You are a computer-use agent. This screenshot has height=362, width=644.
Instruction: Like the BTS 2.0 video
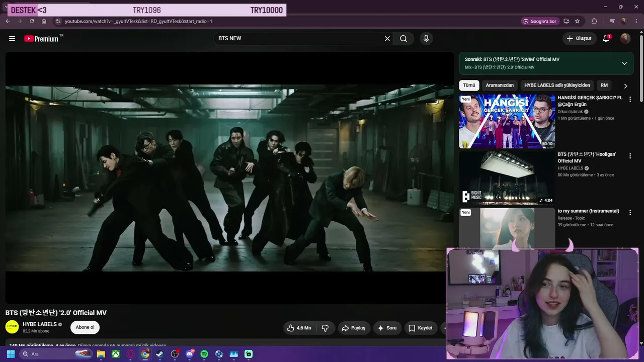[x=299, y=328]
